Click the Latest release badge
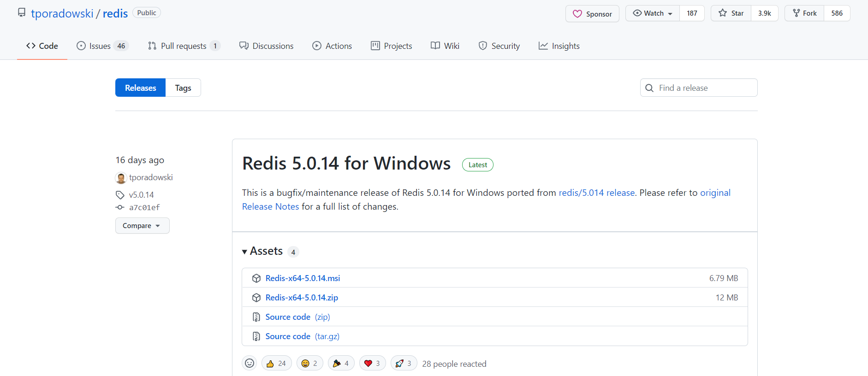This screenshot has width=868, height=376. 478,165
